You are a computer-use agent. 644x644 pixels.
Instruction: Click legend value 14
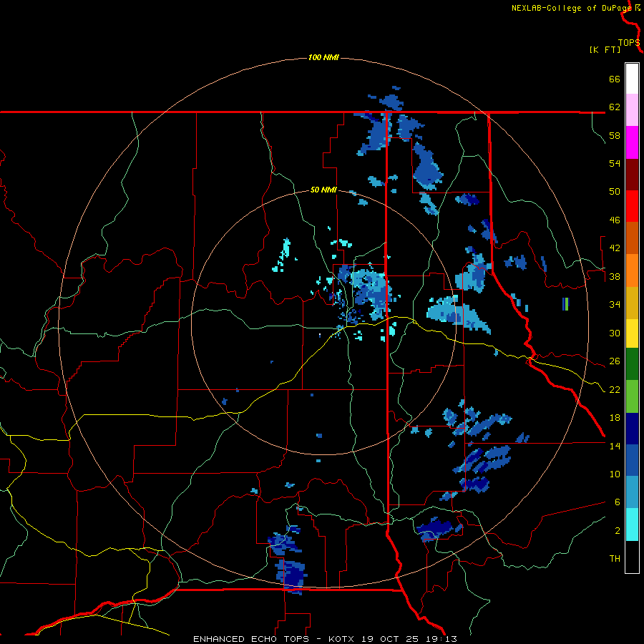tap(615, 446)
